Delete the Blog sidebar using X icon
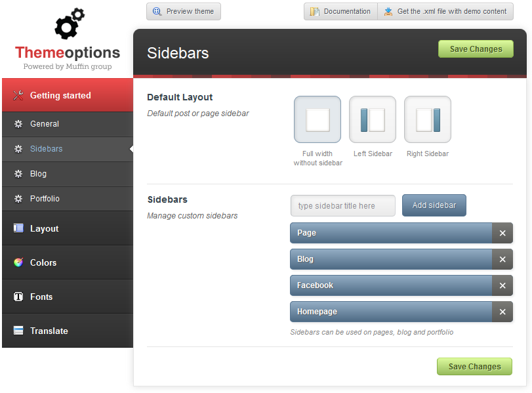532x393 pixels. tap(502, 259)
